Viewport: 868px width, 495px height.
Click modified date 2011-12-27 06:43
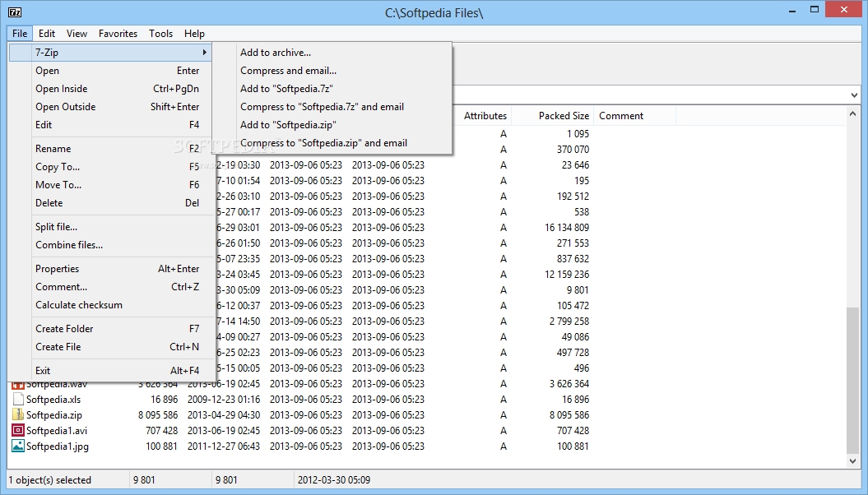coord(224,446)
